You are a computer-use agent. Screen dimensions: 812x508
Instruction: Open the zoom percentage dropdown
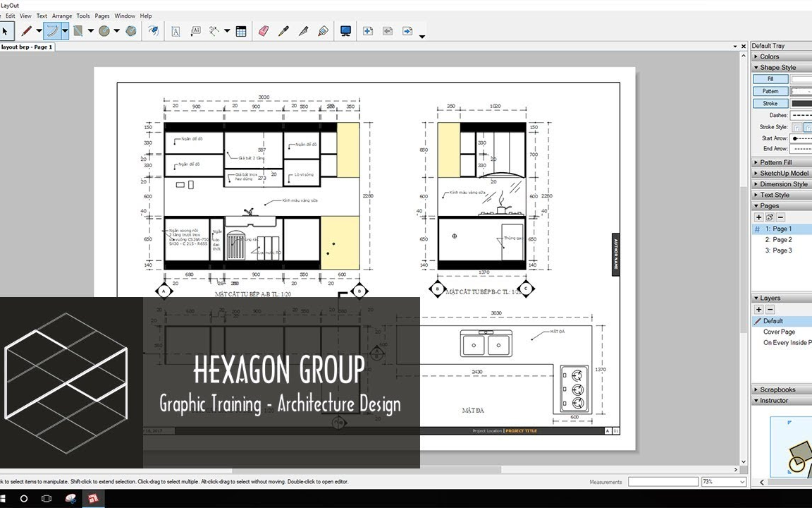723,481
